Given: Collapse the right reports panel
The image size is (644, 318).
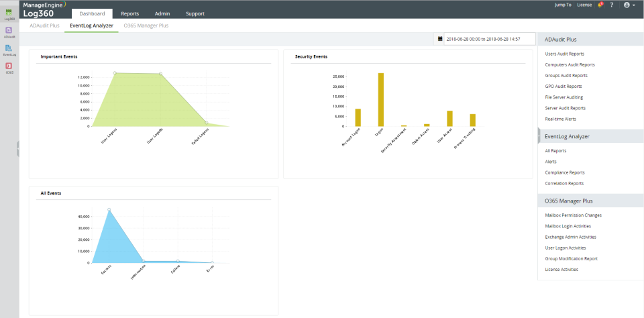Looking at the screenshot, I should pyautogui.click(x=539, y=136).
